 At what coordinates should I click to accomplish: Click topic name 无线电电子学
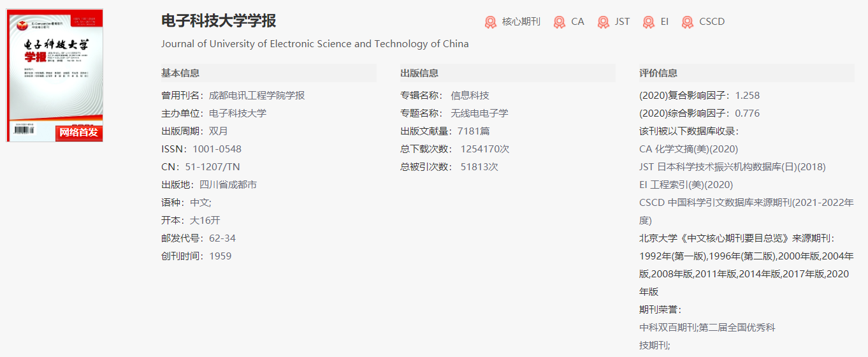pos(480,113)
